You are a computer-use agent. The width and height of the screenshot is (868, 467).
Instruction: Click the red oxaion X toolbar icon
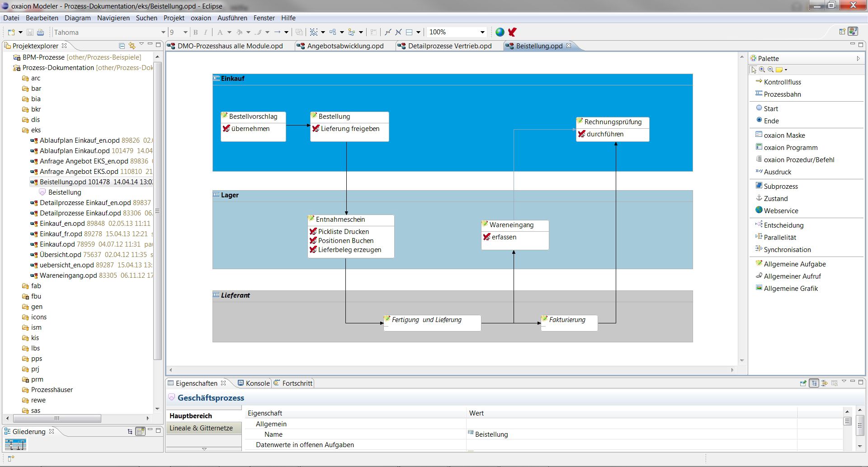pyautogui.click(x=512, y=32)
